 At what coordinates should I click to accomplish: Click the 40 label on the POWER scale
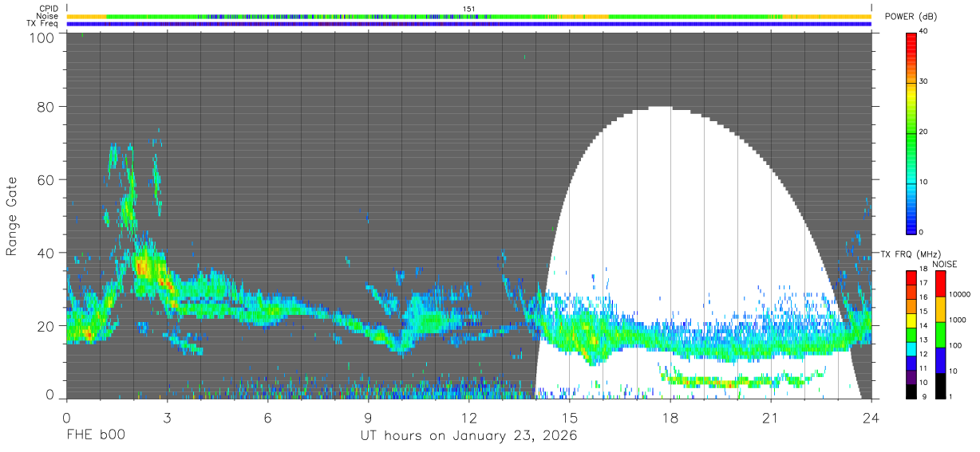(x=924, y=32)
